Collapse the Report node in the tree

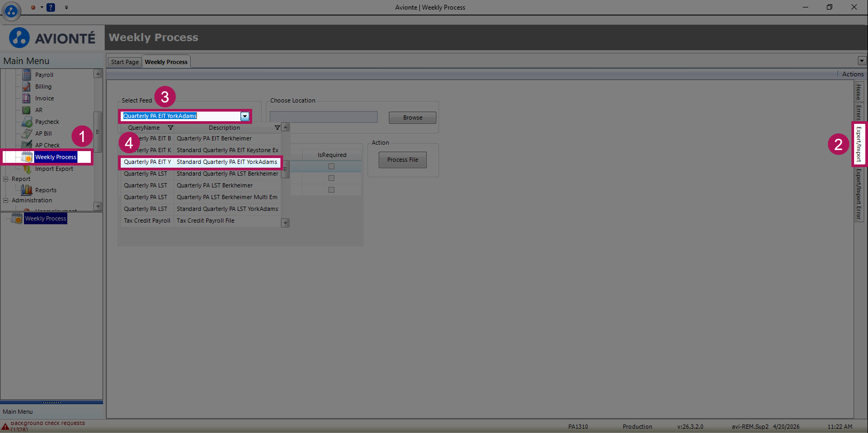click(x=6, y=179)
